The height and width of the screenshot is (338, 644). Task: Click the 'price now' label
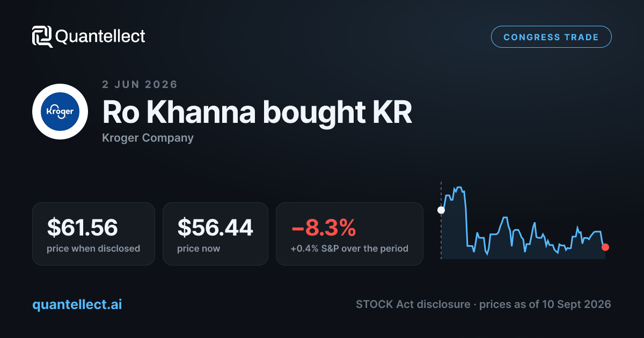(x=199, y=248)
